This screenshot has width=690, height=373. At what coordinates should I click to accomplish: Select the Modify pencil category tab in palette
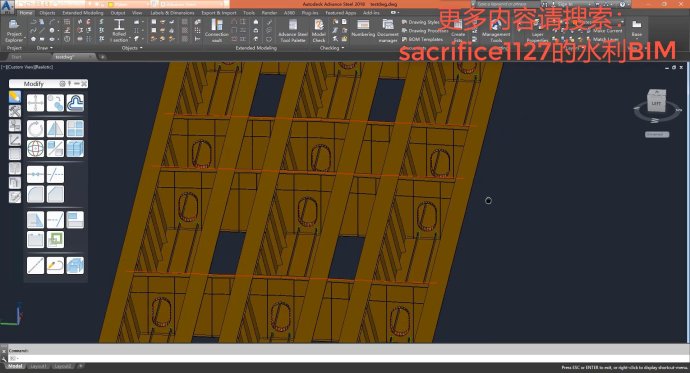click(x=15, y=97)
